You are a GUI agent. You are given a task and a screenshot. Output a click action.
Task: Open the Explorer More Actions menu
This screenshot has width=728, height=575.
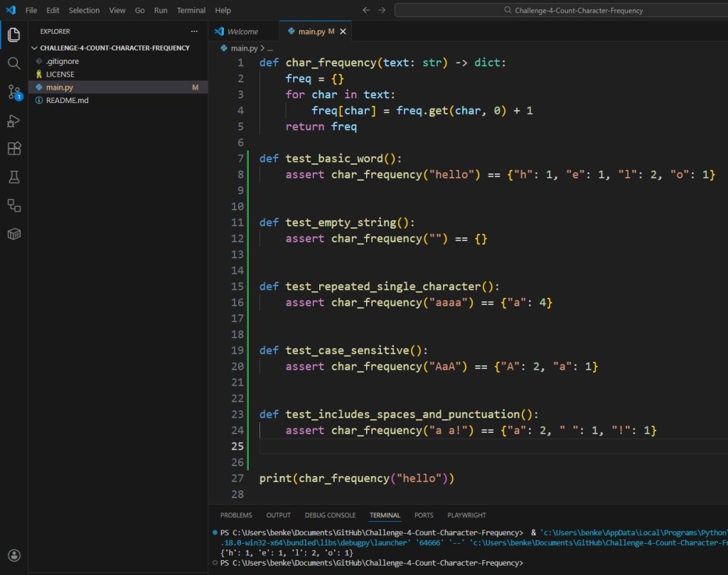tap(194, 31)
